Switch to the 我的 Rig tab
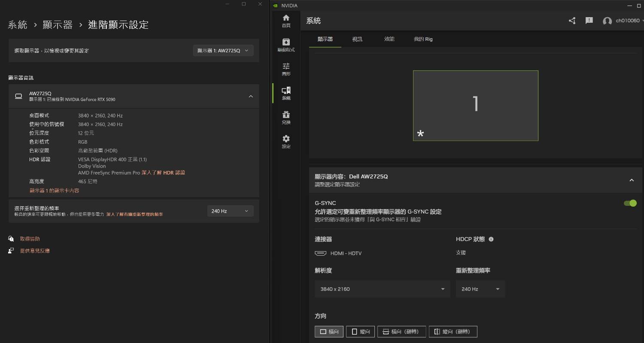644x343 pixels. point(423,39)
